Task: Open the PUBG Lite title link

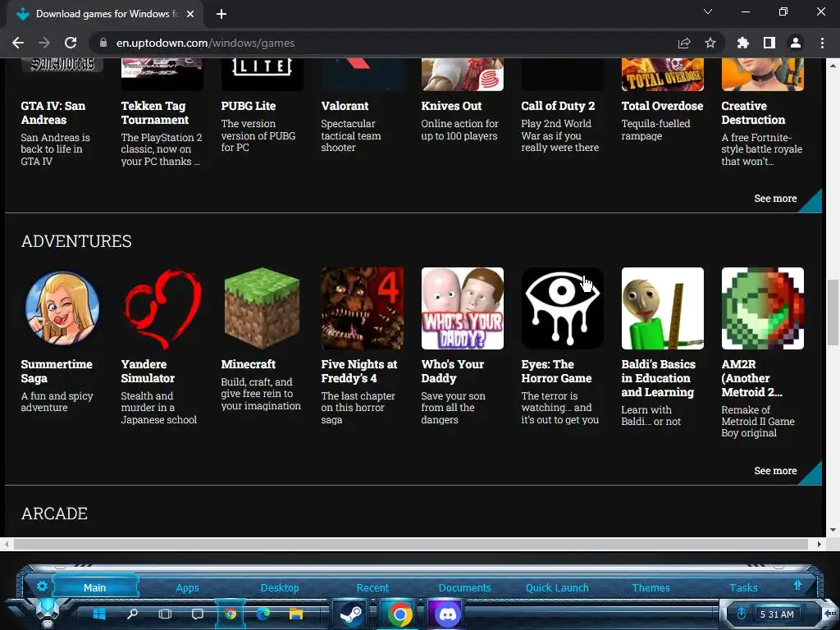Action: coord(248,106)
